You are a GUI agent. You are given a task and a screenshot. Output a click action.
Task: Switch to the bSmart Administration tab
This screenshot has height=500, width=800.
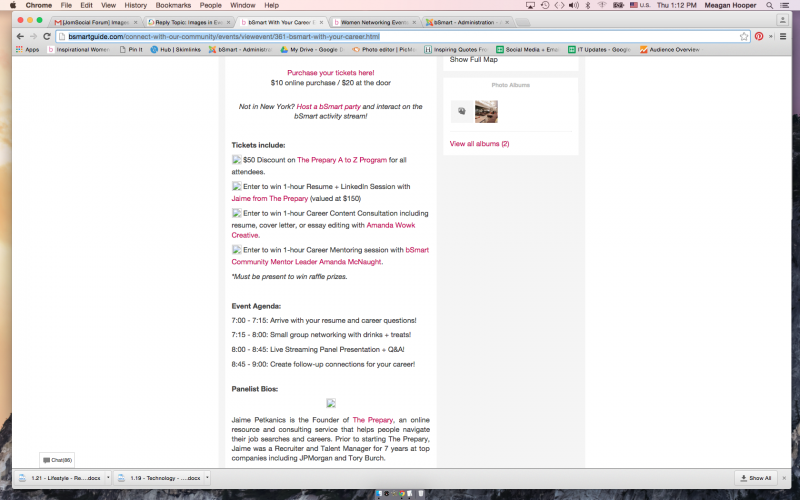468,22
